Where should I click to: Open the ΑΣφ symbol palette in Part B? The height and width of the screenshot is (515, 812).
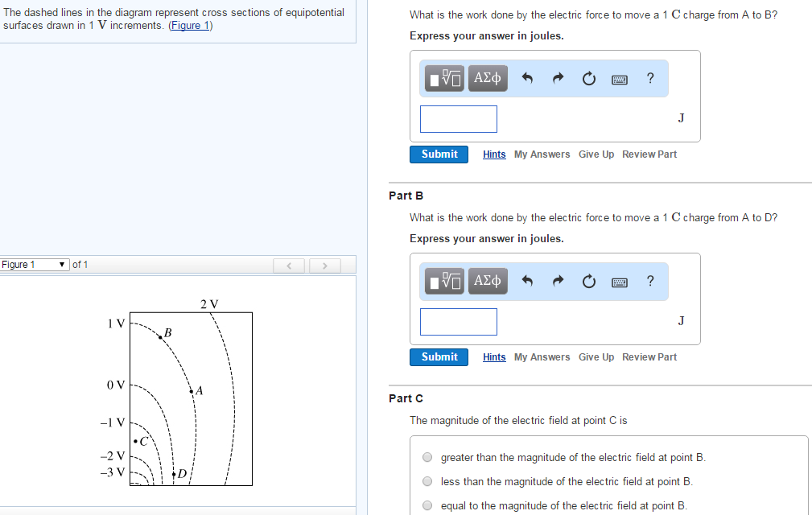pyautogui.click(x=487, y=281)
